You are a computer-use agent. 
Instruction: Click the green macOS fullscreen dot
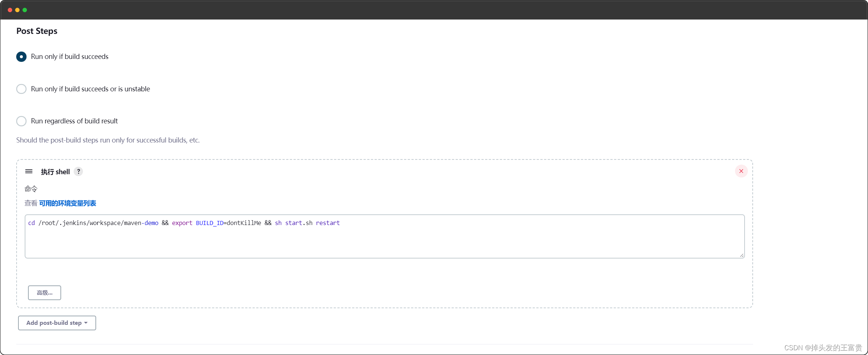pos(25,10)
